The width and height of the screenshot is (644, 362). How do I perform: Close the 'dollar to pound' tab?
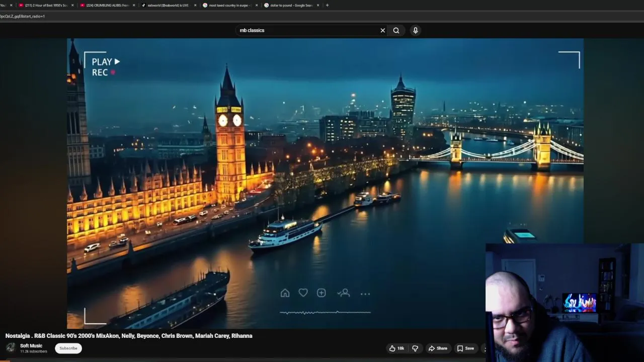pos(318,5)
